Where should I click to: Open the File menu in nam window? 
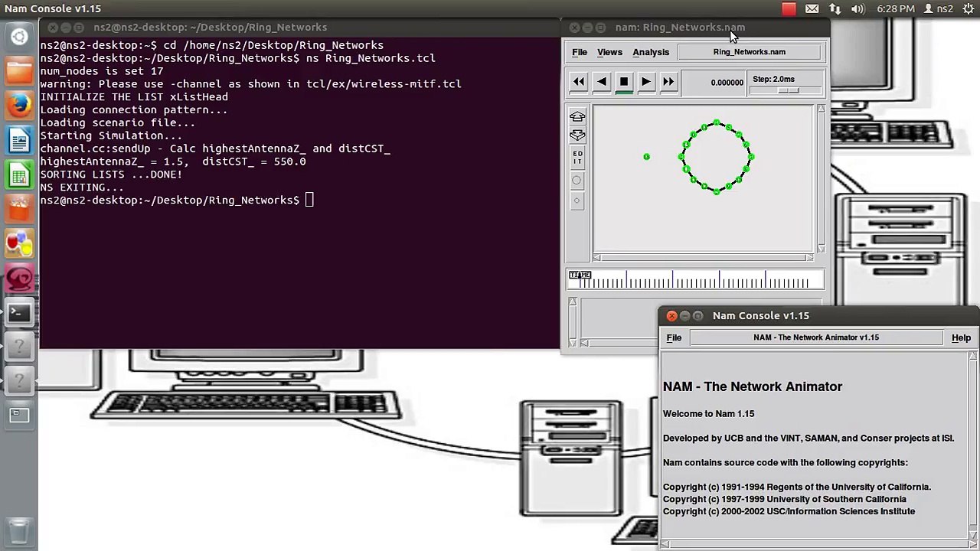(x=580, y=52)
